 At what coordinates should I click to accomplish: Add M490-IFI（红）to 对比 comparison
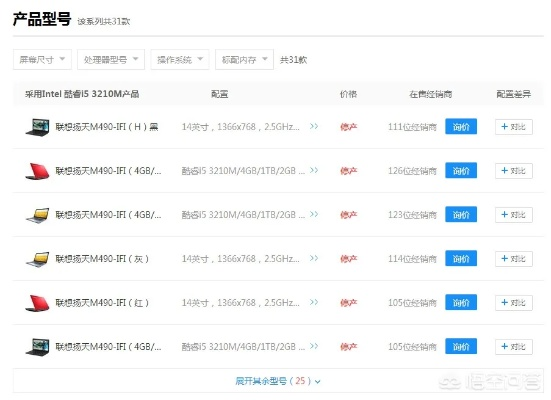[514, 302]
